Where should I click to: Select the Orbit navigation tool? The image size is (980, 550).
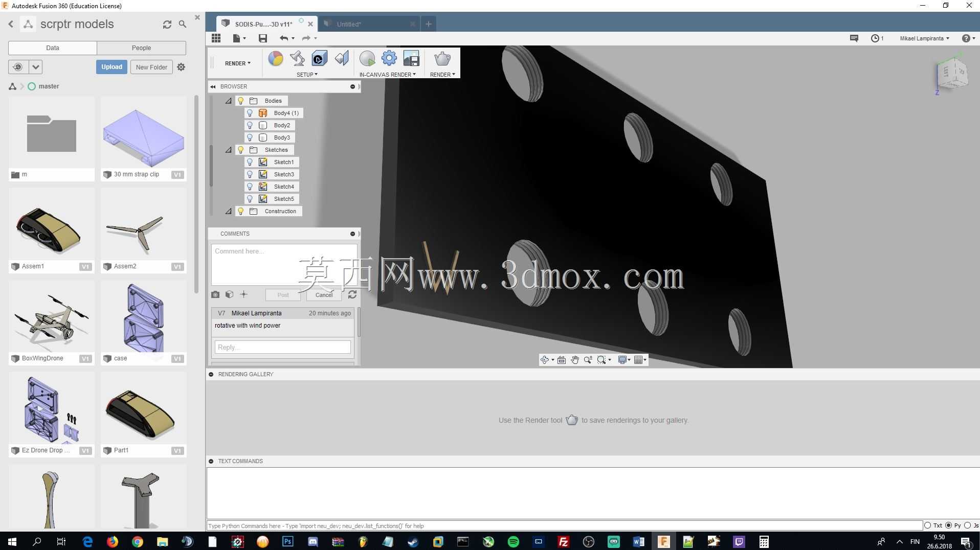coord(545,360)
